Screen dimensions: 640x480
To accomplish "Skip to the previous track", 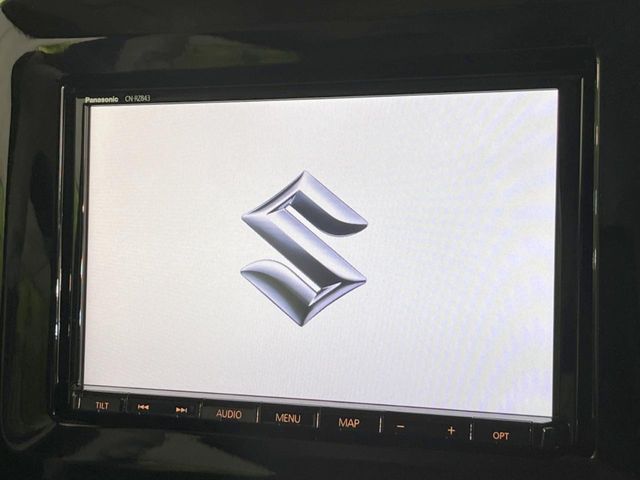I will tap(143, 407).
